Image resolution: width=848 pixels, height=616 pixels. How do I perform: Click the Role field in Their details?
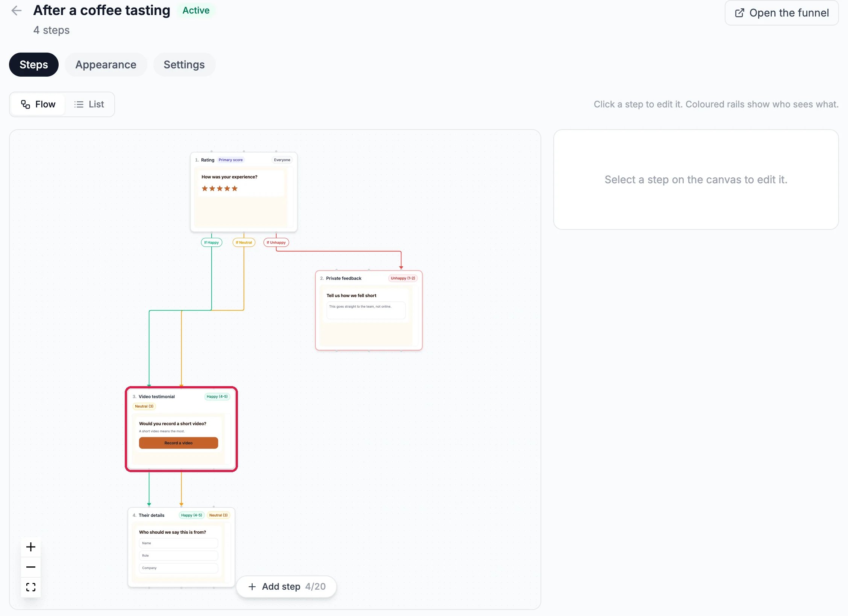pos(179,556)
